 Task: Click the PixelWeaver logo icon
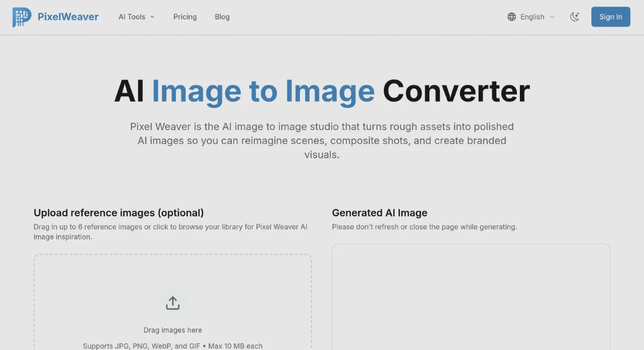(x=22, y=17)
